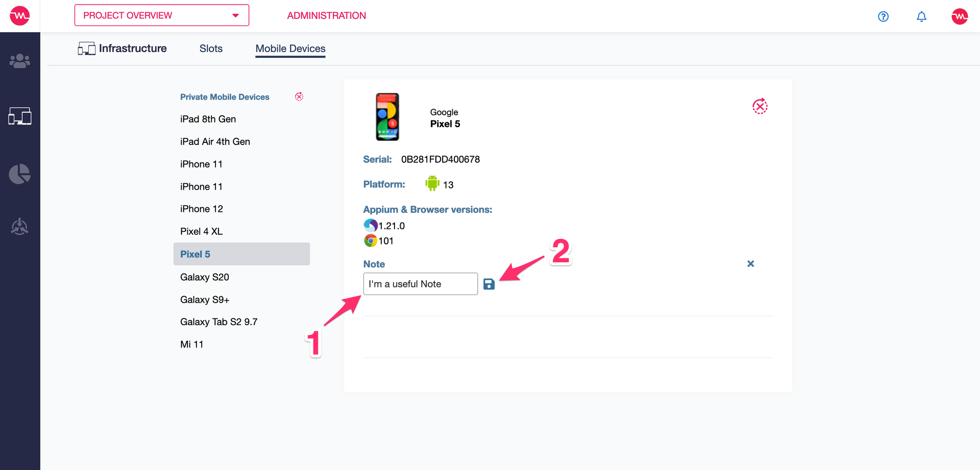
Task: Open the pie chart reports sidebar icon
Action: click(20, 174)
